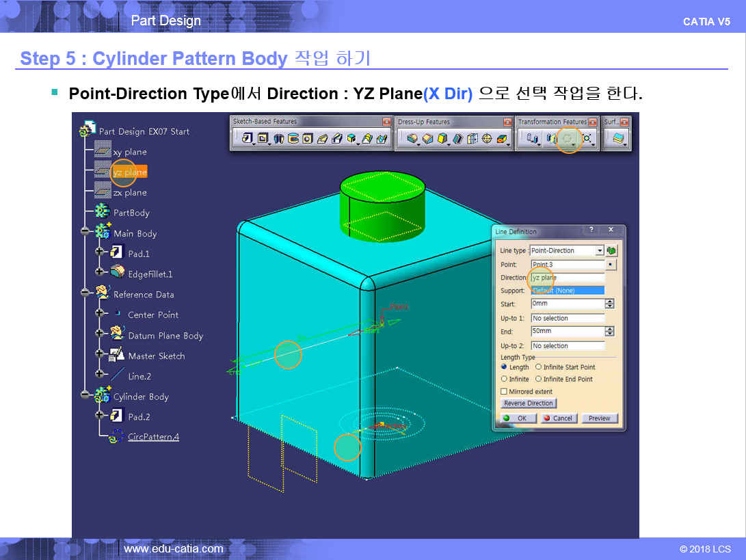Select the Mirror tool in Transformation Features
Screen dimensions: 746x560
(x=550, y=139)
